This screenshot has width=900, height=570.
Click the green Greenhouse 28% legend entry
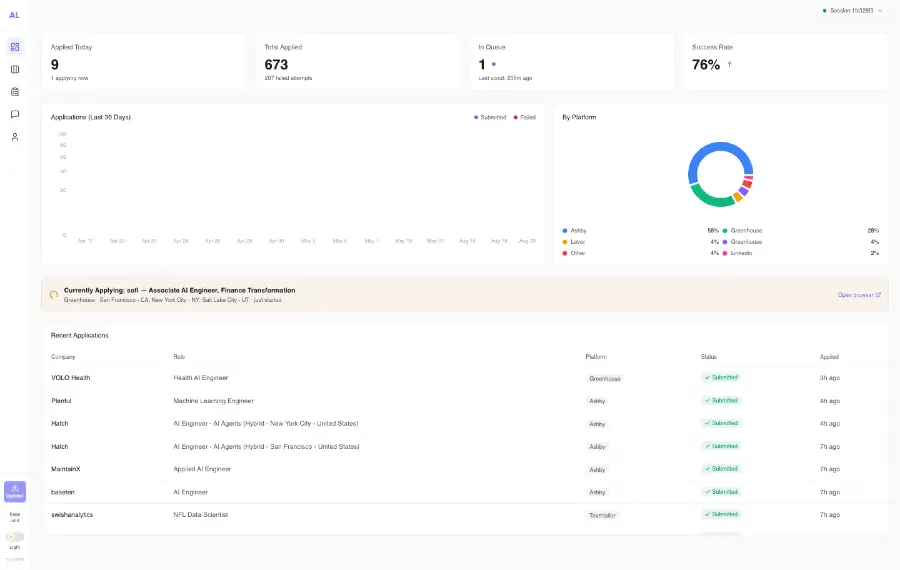coord(801,230)
